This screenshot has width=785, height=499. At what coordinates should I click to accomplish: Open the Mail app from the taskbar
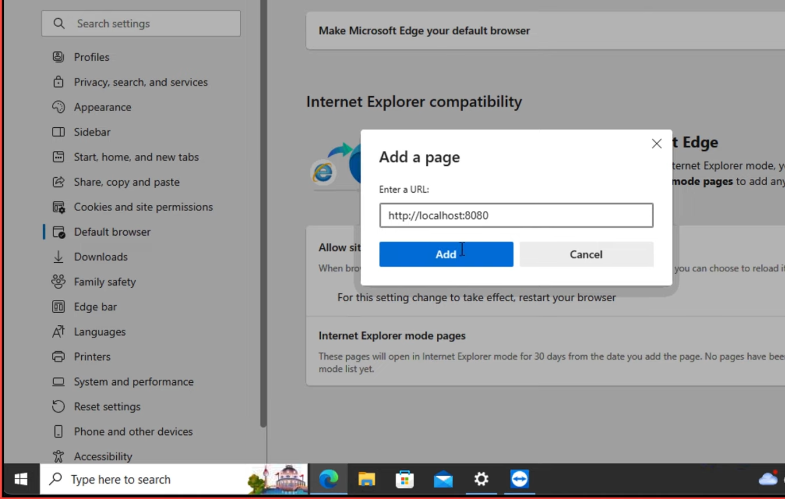coord(443,479)
